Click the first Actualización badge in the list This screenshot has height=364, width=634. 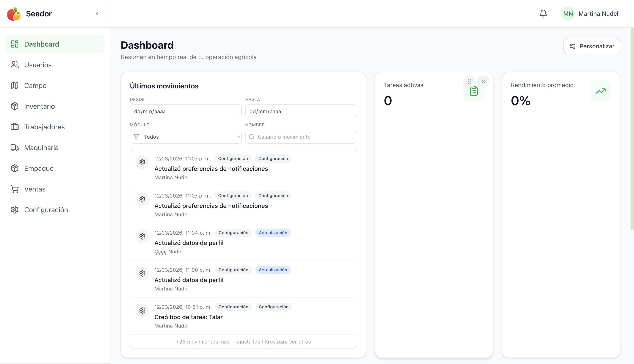tap(273, 233)
